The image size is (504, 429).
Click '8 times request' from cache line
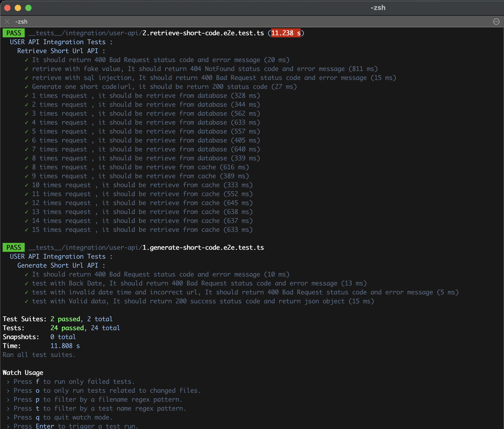coord(137,167)
